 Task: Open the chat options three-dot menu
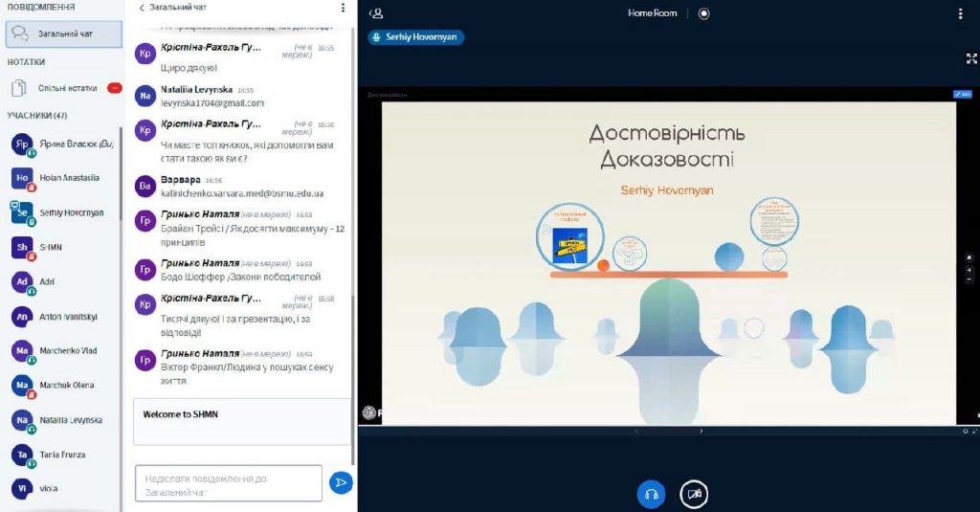(343, 8)
